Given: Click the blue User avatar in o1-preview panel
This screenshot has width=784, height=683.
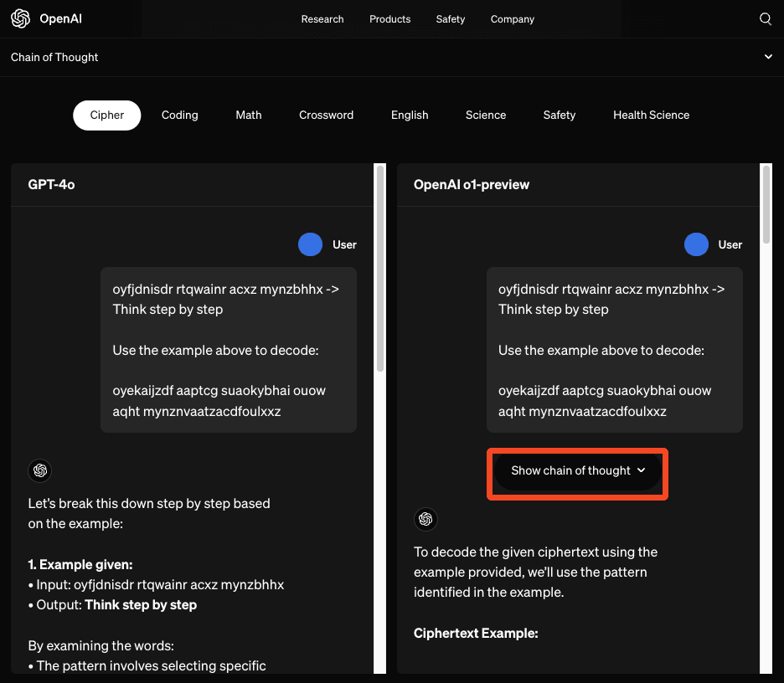Looking at the screenshot, I should click(696, 244).
